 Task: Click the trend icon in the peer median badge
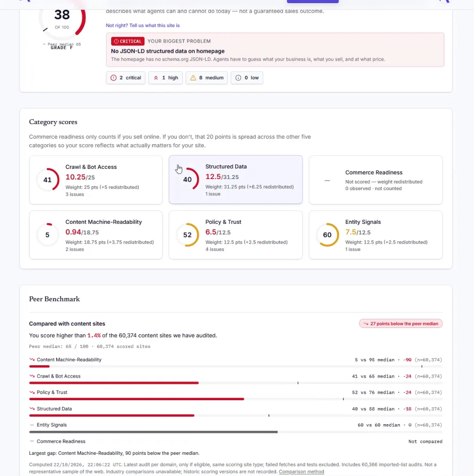coord(365,324)
